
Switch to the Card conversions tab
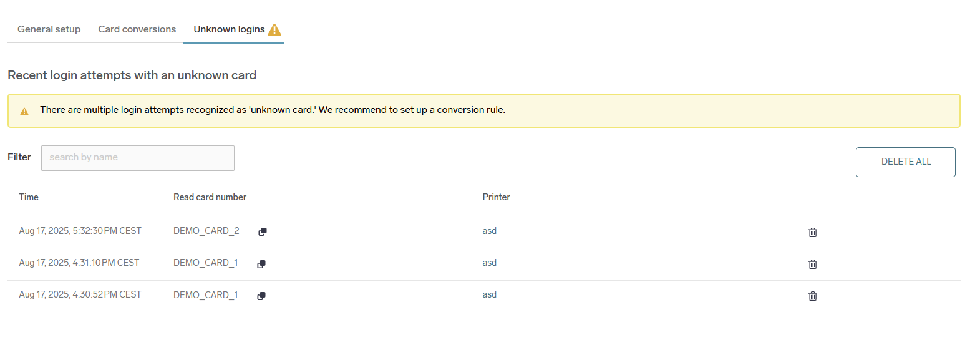point(137,29)
